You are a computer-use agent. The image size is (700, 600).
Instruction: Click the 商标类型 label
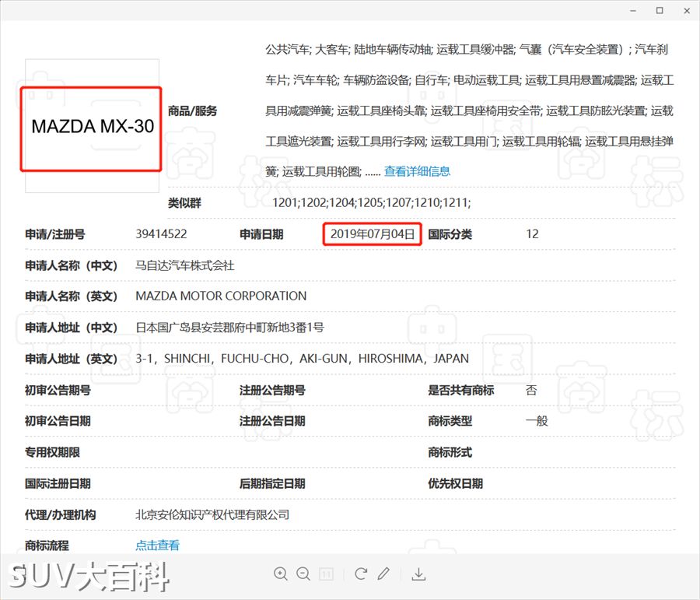click(x=450, y=421)
